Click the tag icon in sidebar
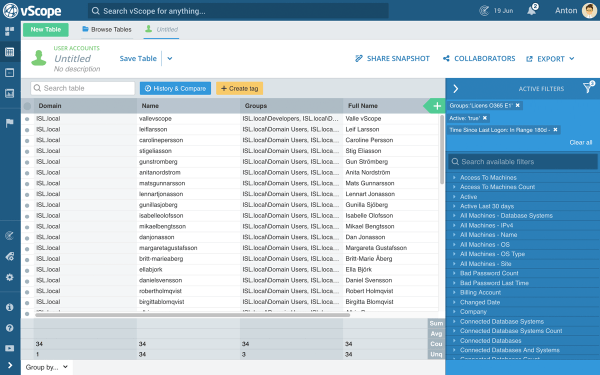Viewport: 600px width, 375px height. click(10, 256)
